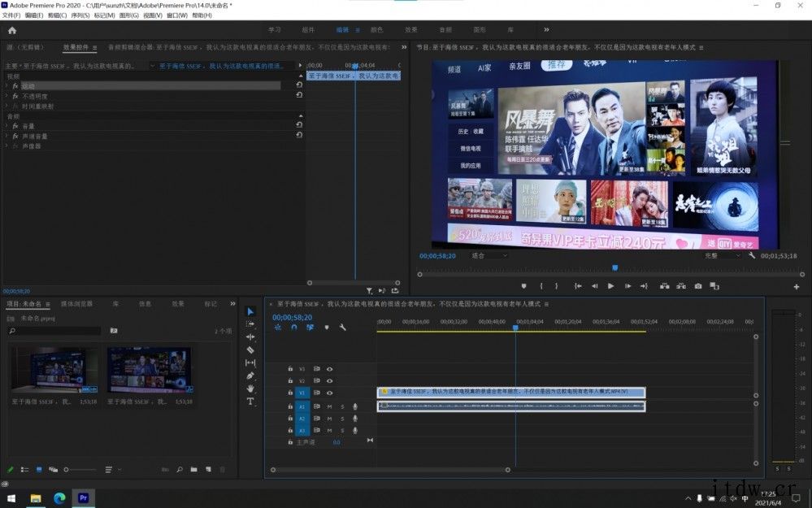
Task: Reset the Volume (音量) effect
Action: click(x=299, y=125)
